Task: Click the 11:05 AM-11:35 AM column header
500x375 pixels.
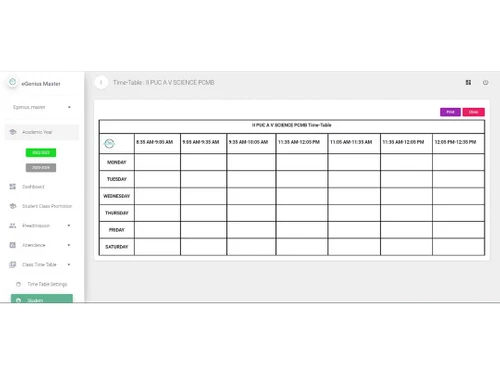Action: (x=354, y=143)
